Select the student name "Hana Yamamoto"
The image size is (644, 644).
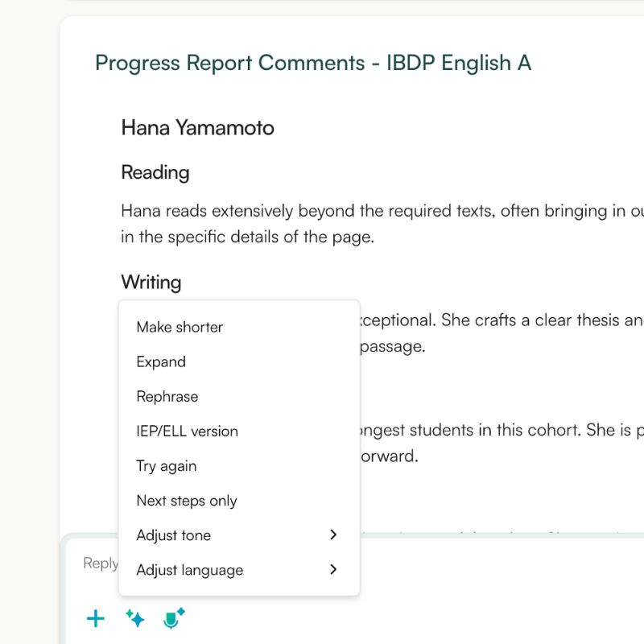pos(197,127)
